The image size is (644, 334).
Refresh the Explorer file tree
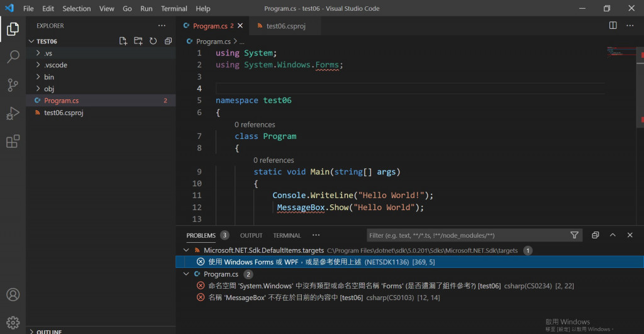[153, 42]
